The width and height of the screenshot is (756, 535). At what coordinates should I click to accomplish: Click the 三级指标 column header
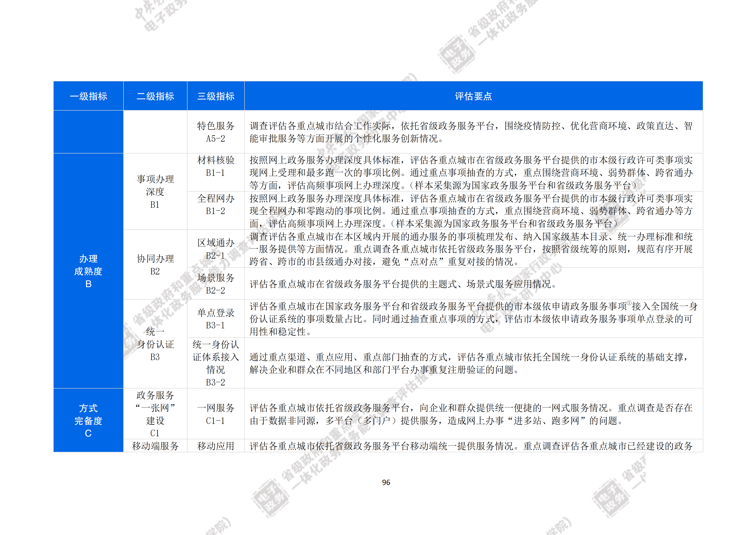(x=216, y=96)
